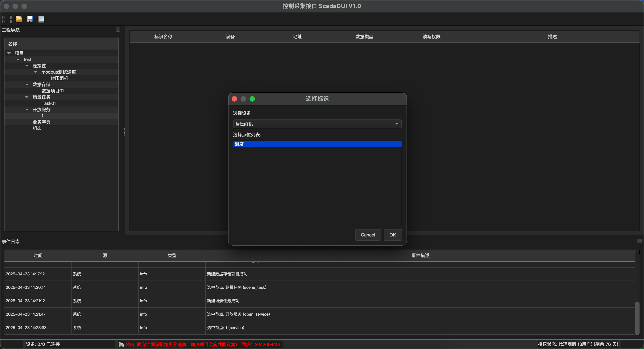Viewport: 644px width, 349px height.
Task: Collapse the 连接性 tree node
Action: (27, 66)
